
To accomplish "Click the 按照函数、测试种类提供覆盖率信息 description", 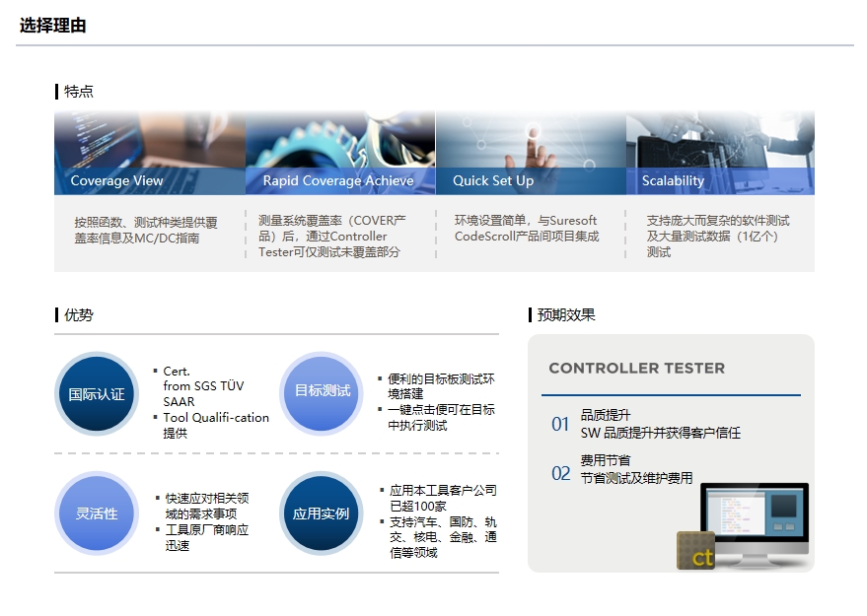I will [x=146, y=231].
